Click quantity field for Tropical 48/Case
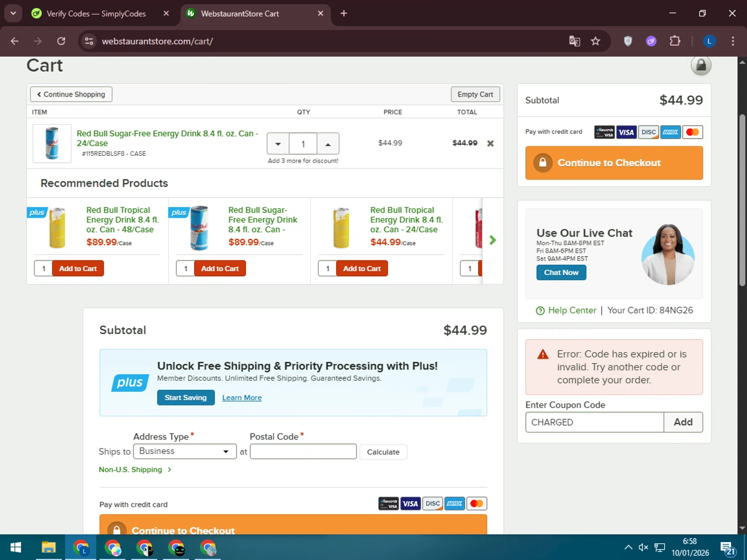The image size is (747, 560). pos(43,268)
